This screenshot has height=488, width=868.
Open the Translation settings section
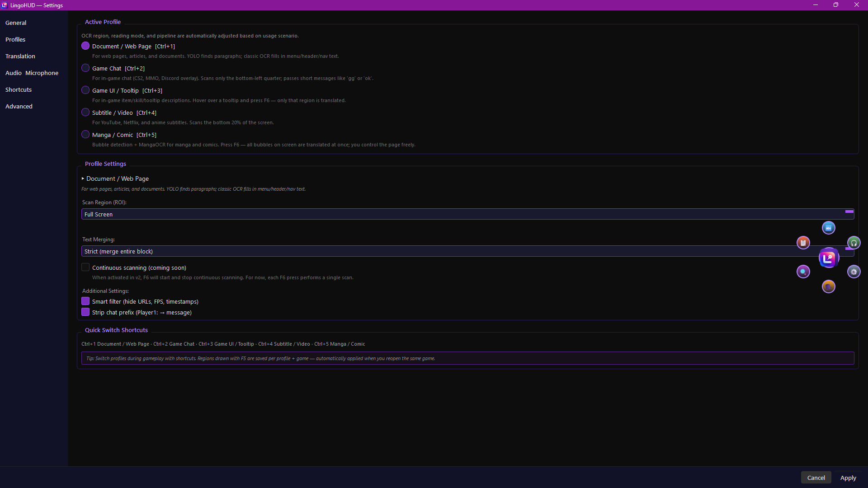(x=20, y=56)
